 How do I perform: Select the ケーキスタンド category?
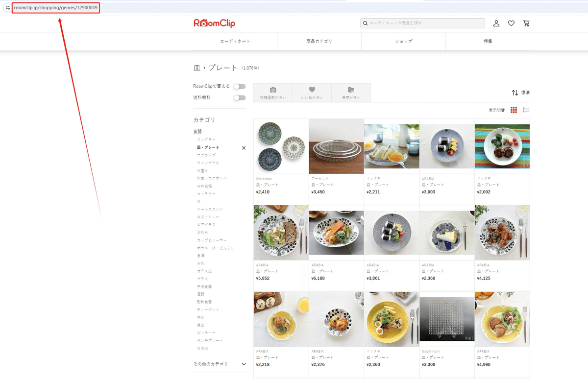pyautogui.click(x=210, y=209)
